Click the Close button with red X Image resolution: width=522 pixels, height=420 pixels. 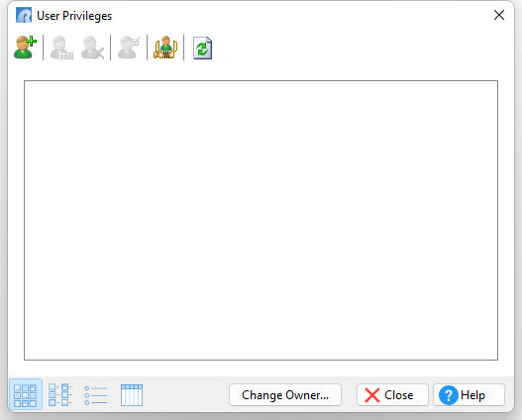click(392, 395)
